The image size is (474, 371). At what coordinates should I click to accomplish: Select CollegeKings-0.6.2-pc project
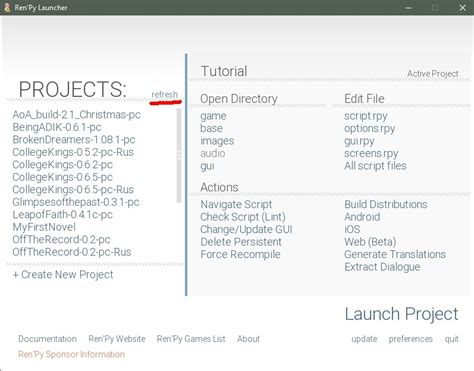pos(62,165)
